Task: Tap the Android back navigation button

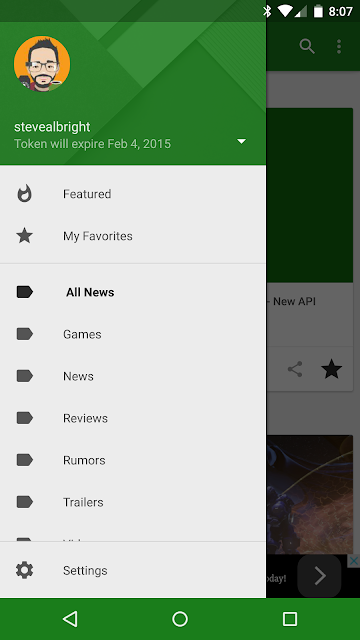Action: [70, 619]
